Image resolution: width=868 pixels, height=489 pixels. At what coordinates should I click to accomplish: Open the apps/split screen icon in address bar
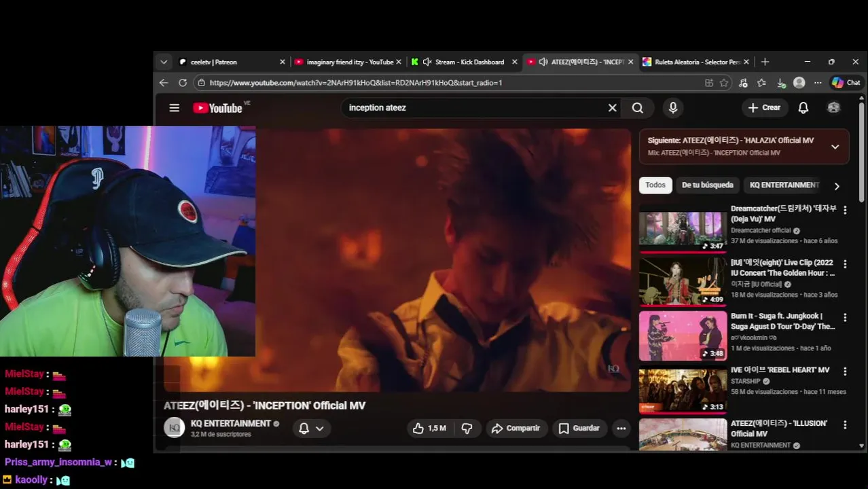point(709,82)
